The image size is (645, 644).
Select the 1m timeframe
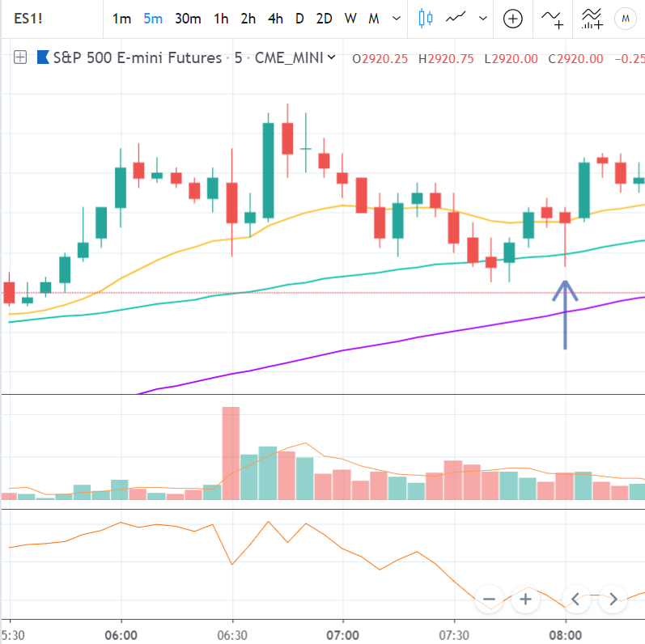121,19
